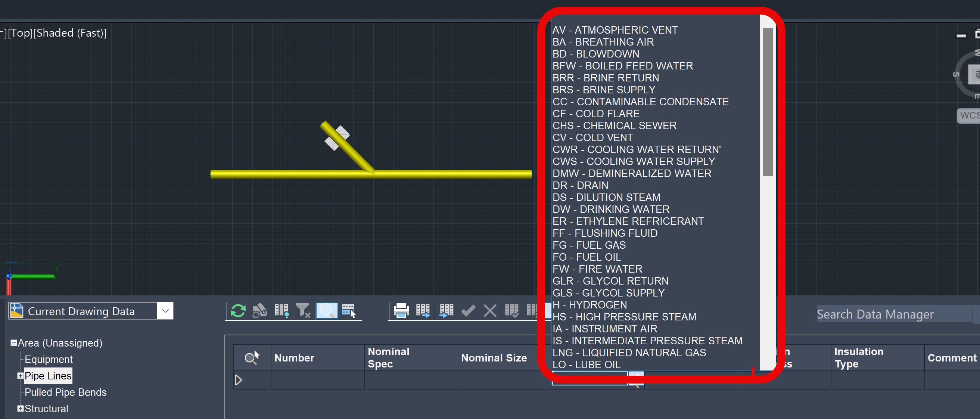980x419 pixels.
Task: Select the Equipment tree item
Action: (x=49, y=359)
